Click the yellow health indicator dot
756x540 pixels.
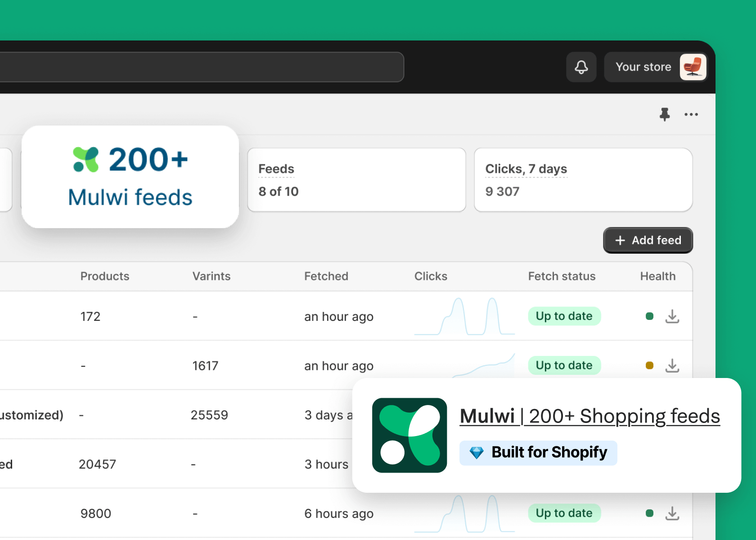click(649, 365)
